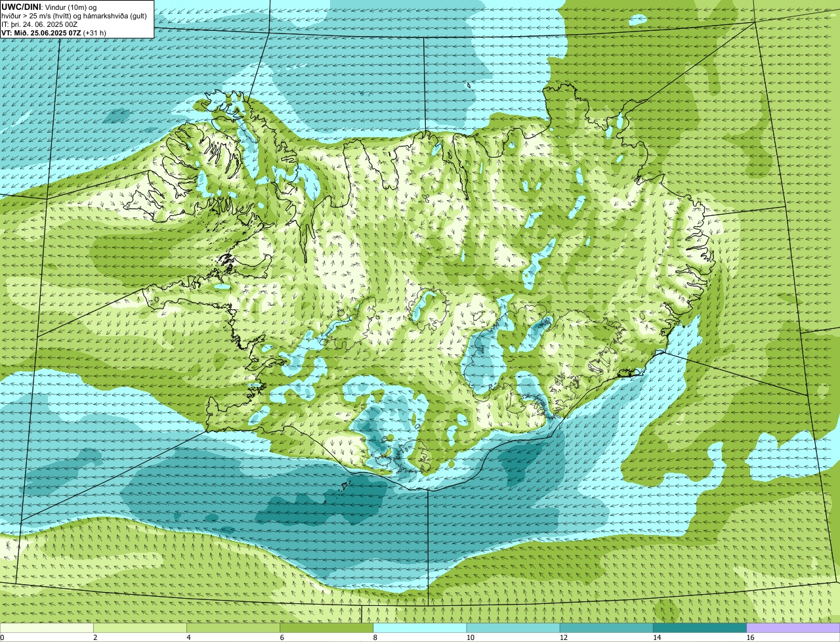
Task: Click the title line "UWC/DINI: Vindur (10m) og"
Action: 49,7
